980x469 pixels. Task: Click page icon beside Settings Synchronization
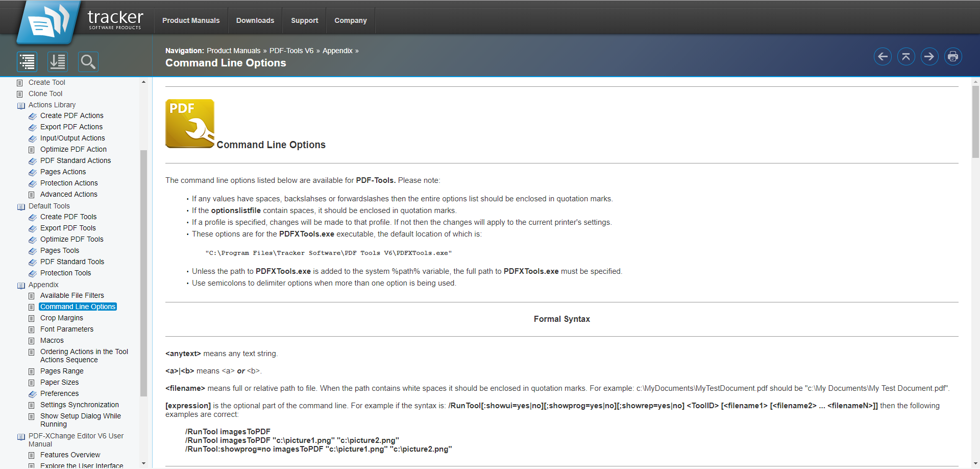tap(32, 405)
